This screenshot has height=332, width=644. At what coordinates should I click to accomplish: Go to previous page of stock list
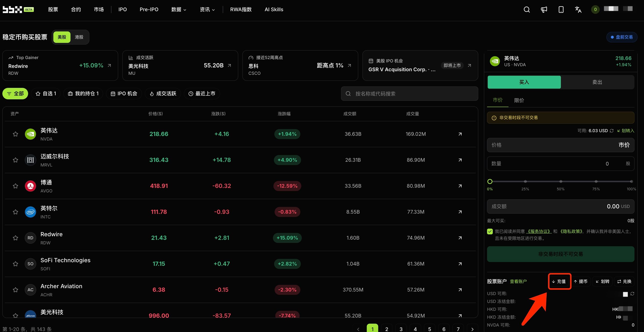tap(358, 329)
